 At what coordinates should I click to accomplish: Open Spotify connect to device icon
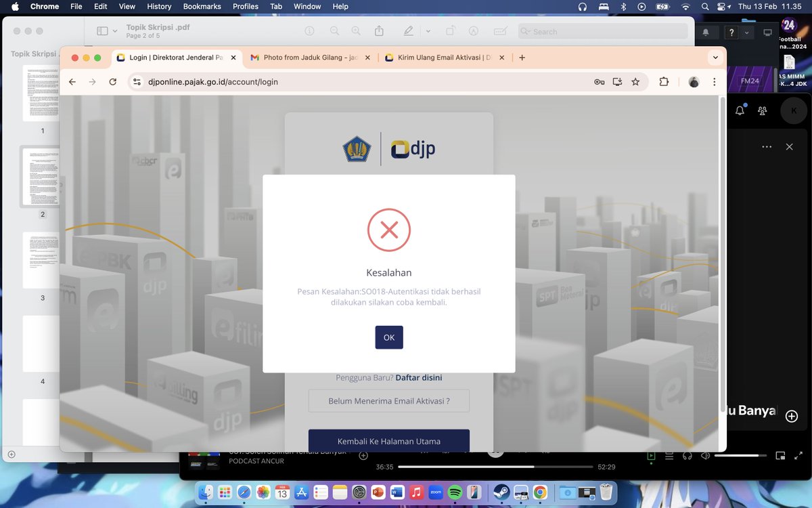click(687, 456)
